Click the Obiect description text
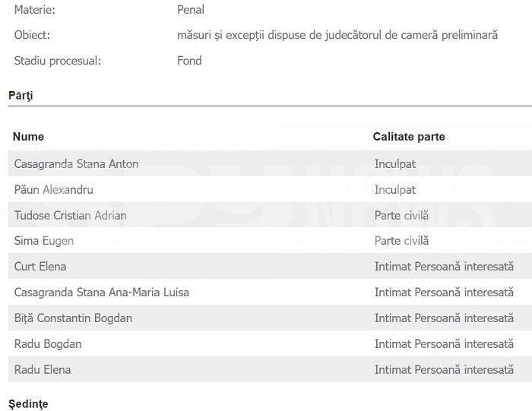The height and width of the screenshot is (411, 532). point(337,35)
